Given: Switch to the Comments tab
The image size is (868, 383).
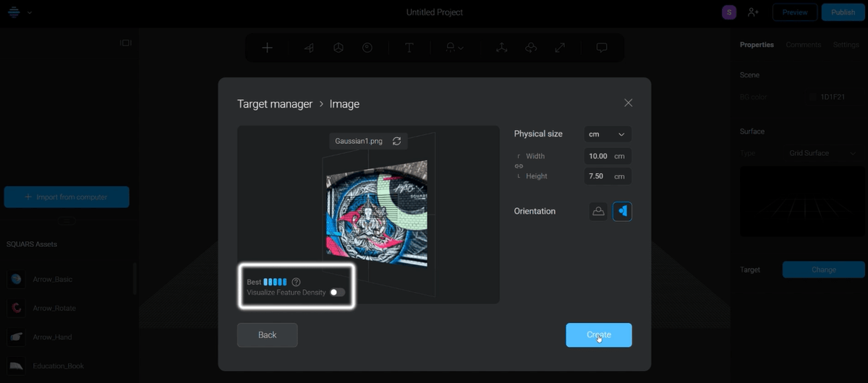Looking at the screenshot, I should pyautogui.click(x=803, y=45).
